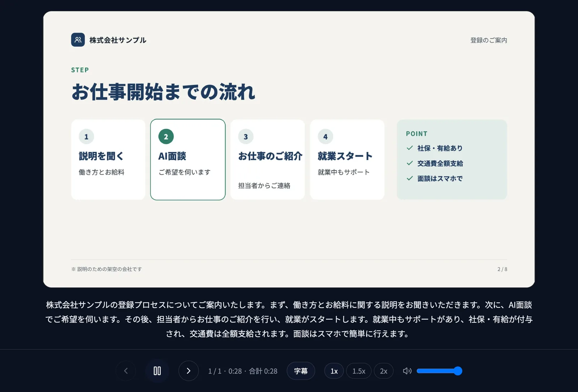Click the checkmark beside 社保・有給あり
Screen dimensions: 578x392
410,148
